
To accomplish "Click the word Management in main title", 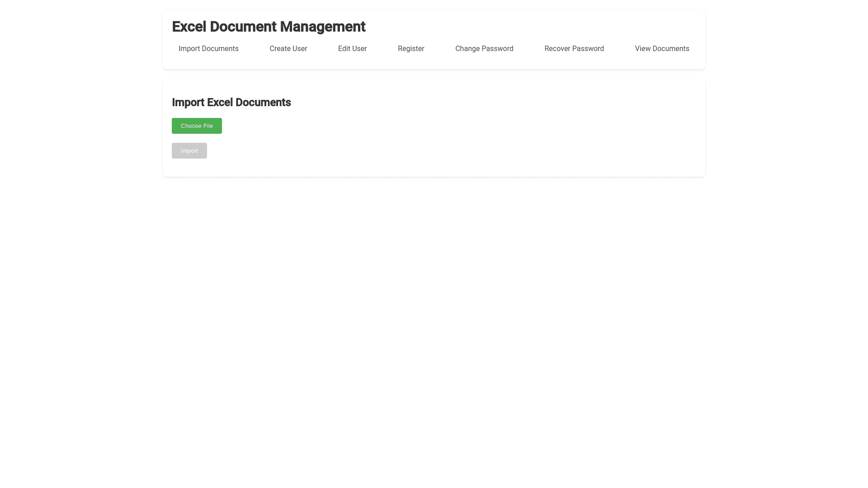I will [x=322, y=27].
